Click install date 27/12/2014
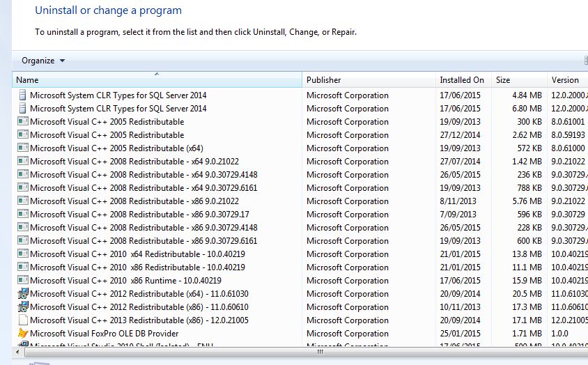Viewport: 588px width, 365px height. (x=460, y=135)
